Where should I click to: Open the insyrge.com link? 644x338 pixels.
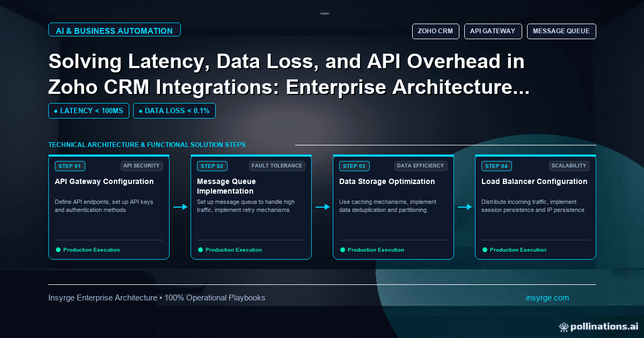(x=547, y=298)
